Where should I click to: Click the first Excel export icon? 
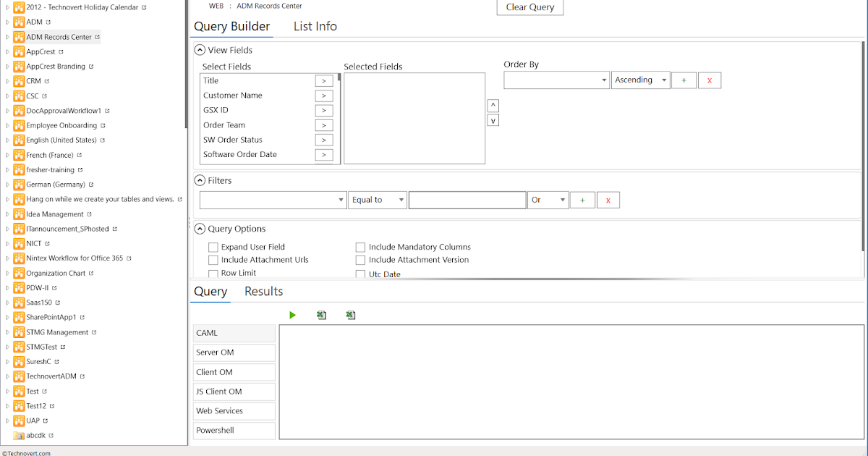point(321,315)
